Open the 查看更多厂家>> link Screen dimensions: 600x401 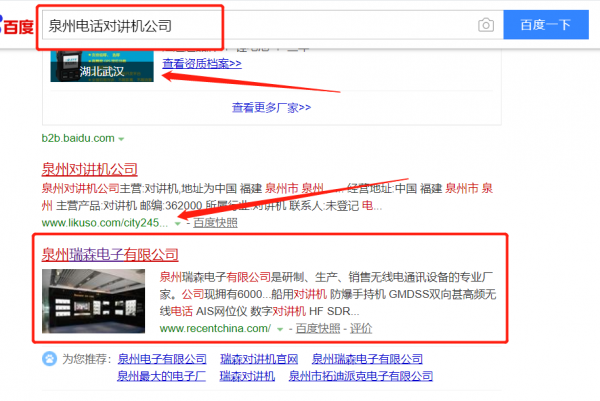(271, 107)
